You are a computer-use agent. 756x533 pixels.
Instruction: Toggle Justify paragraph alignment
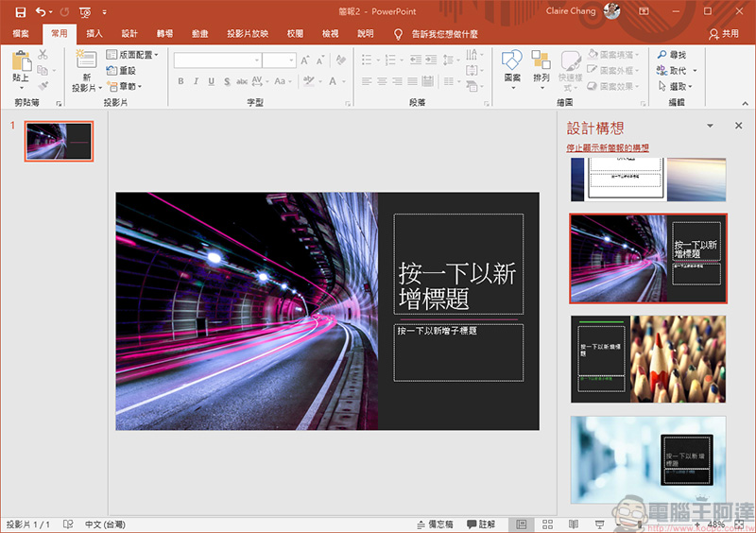[413, 81]
